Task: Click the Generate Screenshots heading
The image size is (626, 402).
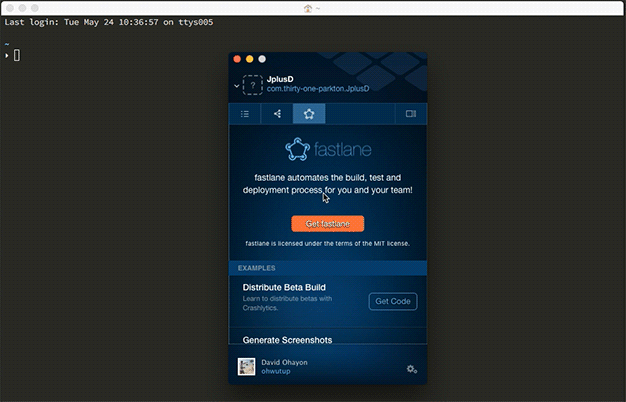Action: coord(287,340)
